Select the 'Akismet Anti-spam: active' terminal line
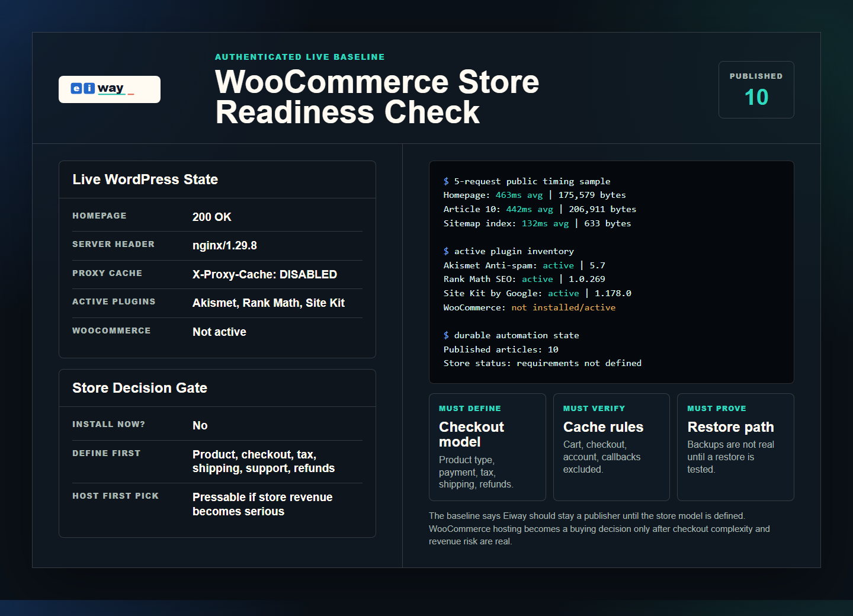Image resolution: width=853 pixels, height=616 pixels. pyautogui.click(x=524, y=265)
